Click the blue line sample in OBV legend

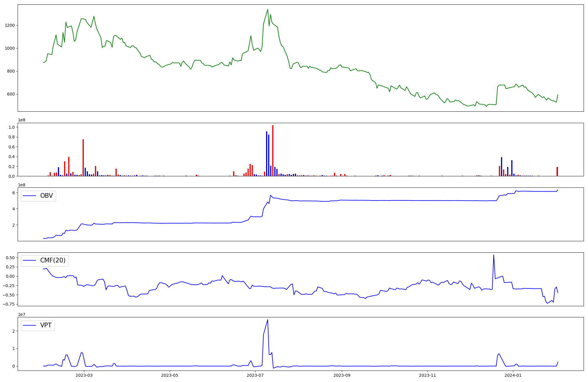click(x=29, y=196)
